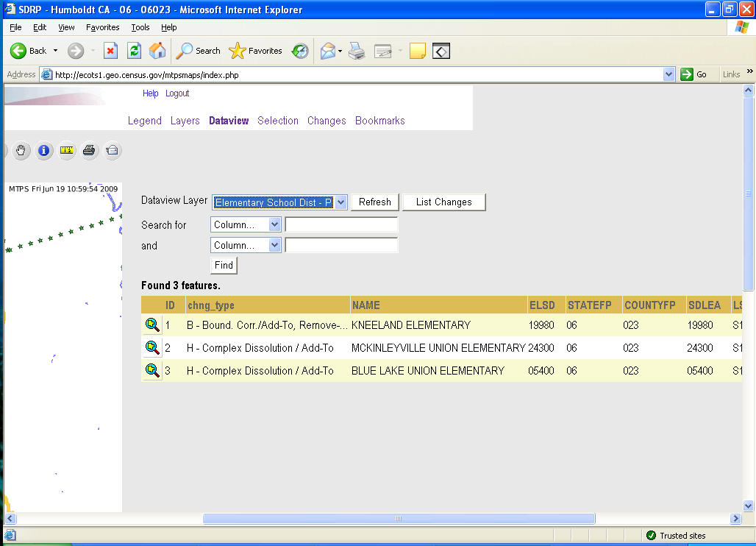
Task: Click the browser Stop loading icon
Action: pyautogui.click(x=110, y=51)
